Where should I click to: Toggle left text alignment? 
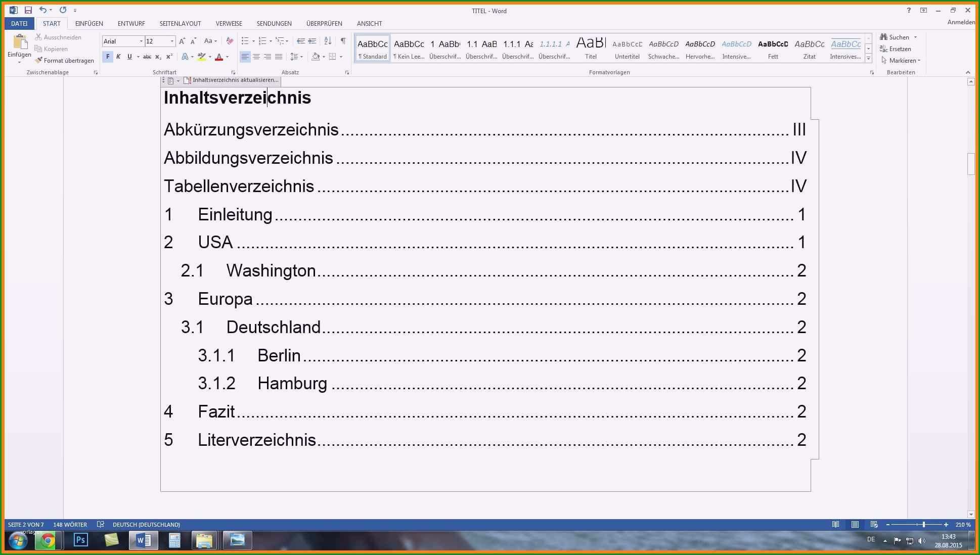245,57
